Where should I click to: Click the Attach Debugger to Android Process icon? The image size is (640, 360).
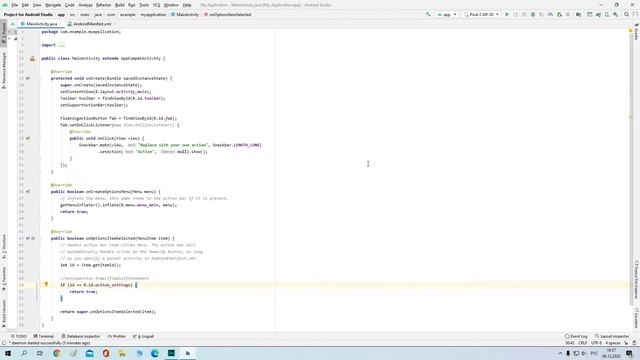[559, 14]
